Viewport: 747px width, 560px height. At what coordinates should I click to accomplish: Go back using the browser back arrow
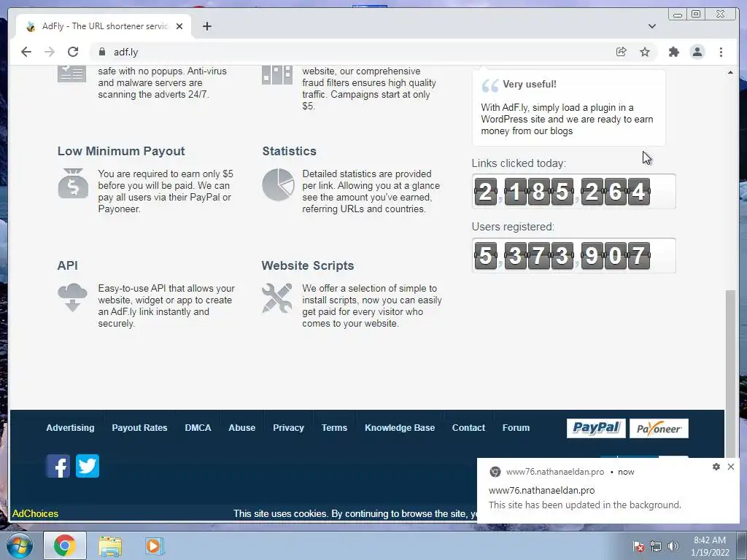[x=26, y=52]
